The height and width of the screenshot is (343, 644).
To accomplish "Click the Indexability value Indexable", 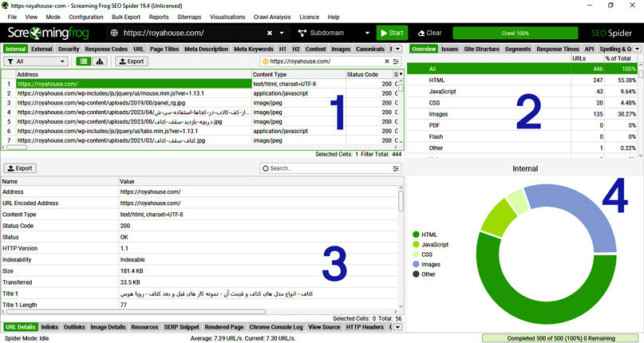I will [x=132, y=259].
